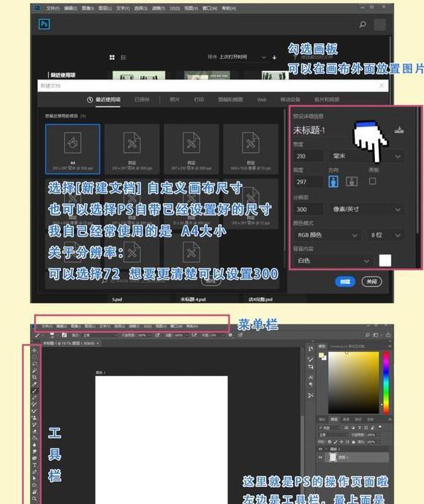Image resolution: width=424 pixels, height=504 pixels.
Task: Open the RGB 颜色 color mode dropdown
Action: click(327, 235)
